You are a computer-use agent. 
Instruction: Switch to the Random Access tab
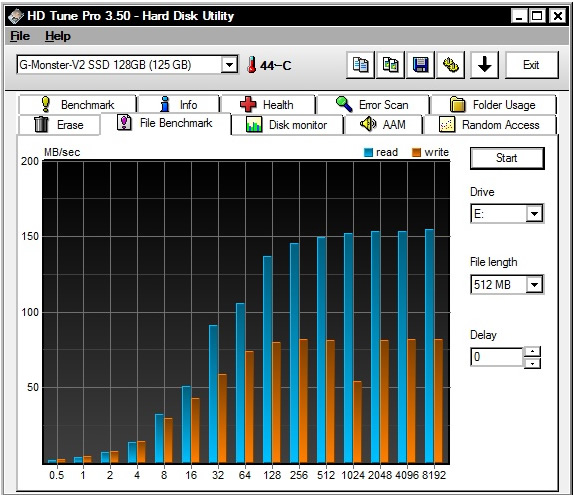tap(490, 125)
